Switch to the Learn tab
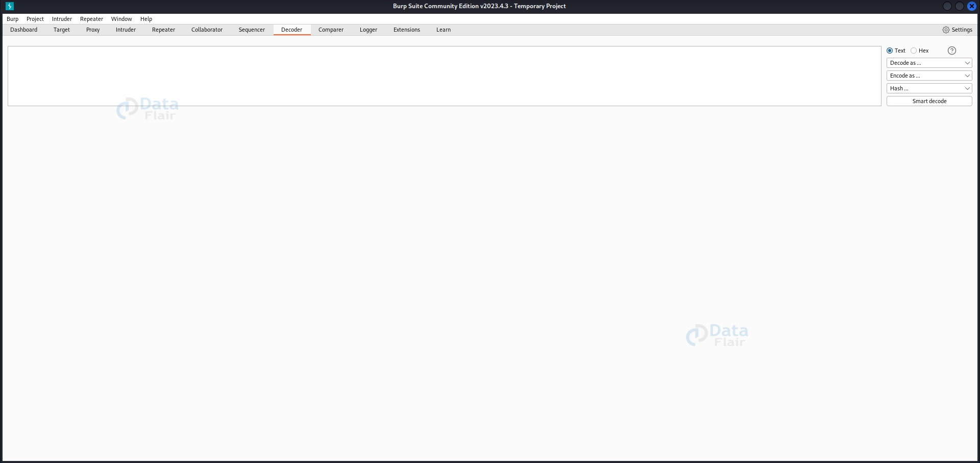980x463 pixels. pyautogui.click(x=444, y=30)
